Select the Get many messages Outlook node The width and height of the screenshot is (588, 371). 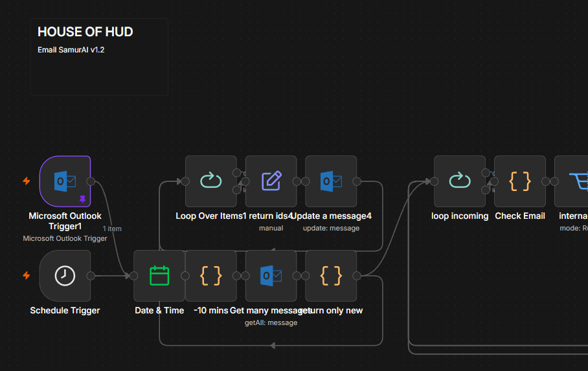pyautogui.click(x=271, y=276)
